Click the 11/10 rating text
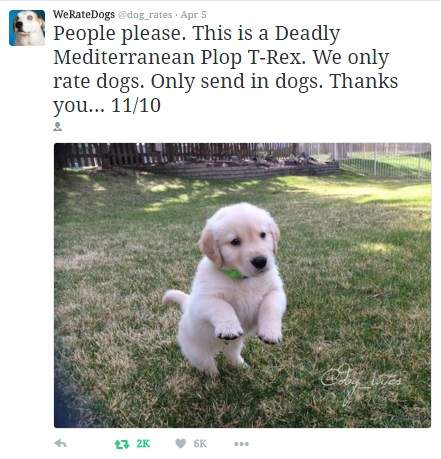 point(136,105)
